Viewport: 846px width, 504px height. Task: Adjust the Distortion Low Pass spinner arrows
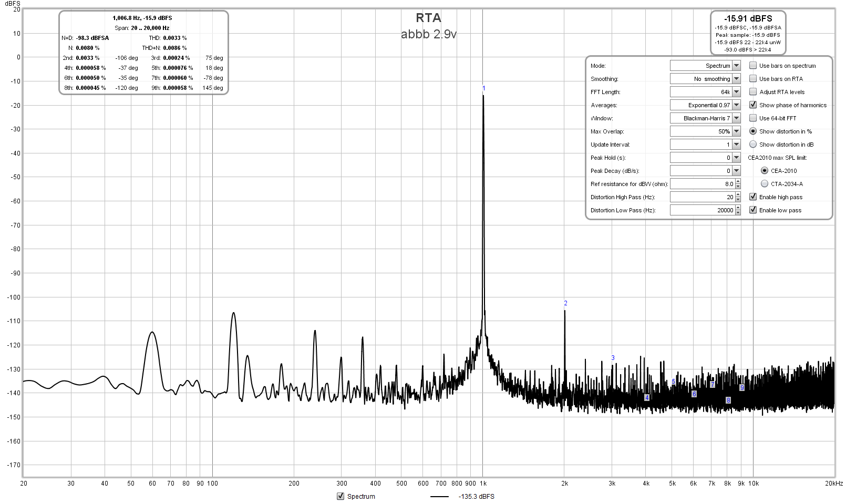[738, 210]
